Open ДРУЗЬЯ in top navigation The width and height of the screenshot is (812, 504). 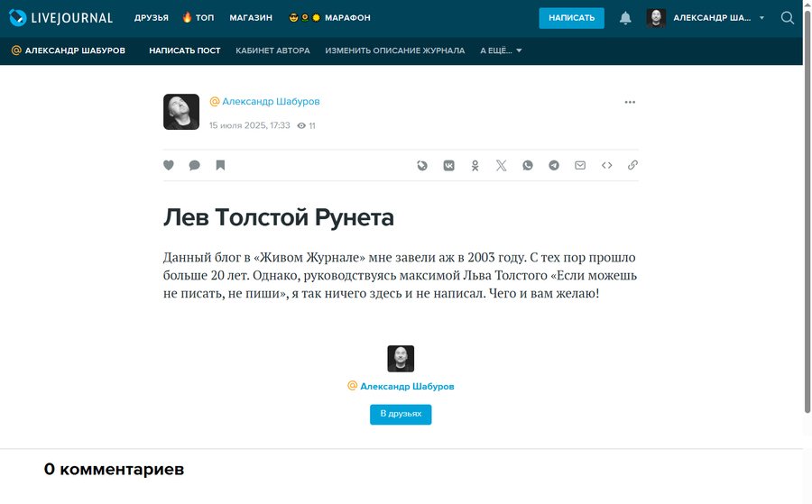(152, 18)
